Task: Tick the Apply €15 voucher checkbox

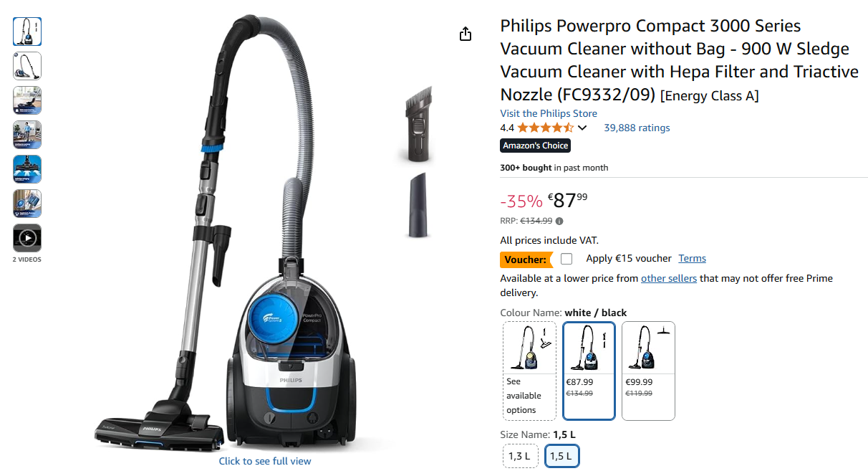Action: tap(566, 259)
